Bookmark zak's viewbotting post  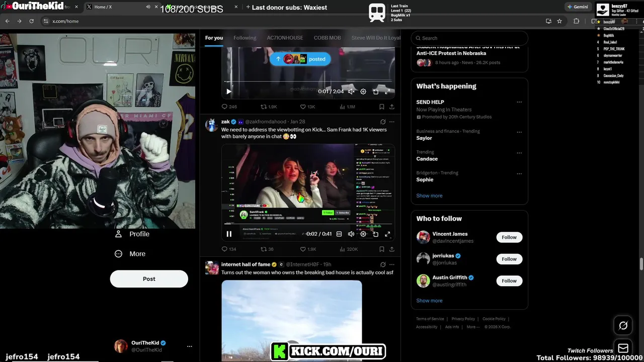coord(382,249)
